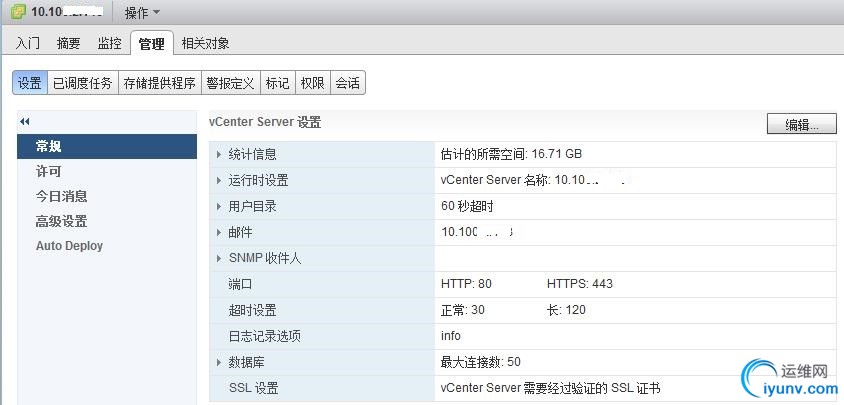The height and width of the screenshot is (405, 844).
Task: Click the 估计的所需空间: 16.71 GB value
Action: [511, 155]
